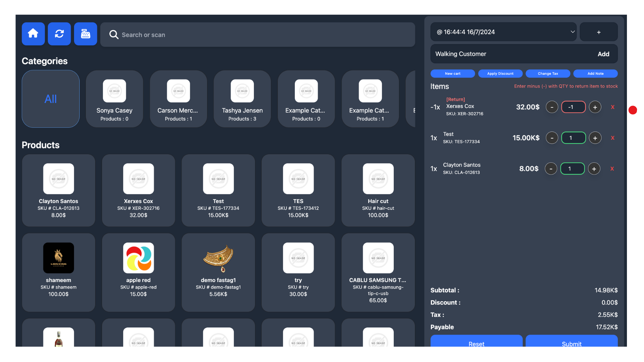The image size is (644, 362).
Task: Click Add next to Walking Customer
Action: [x=603, y=54]
